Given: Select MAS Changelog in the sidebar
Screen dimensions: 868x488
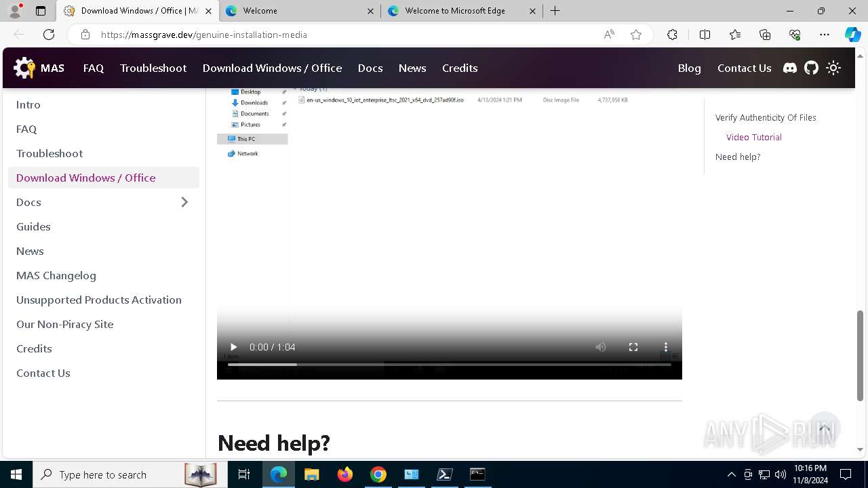Looking at the screenshot, I should click(104, 275).
